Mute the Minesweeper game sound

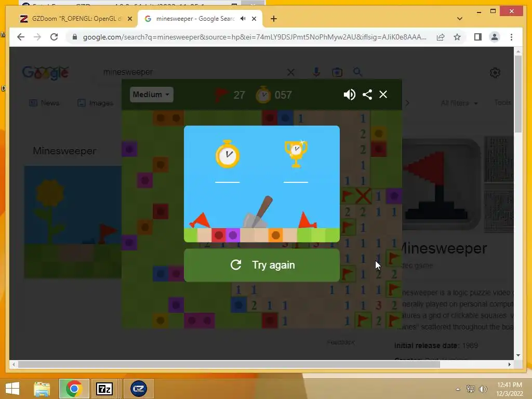pyautogui.click(x=349, y=95)
